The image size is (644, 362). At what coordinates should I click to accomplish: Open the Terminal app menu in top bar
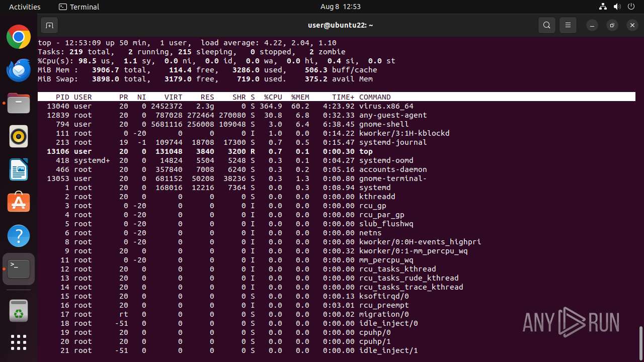coord(79,7)
